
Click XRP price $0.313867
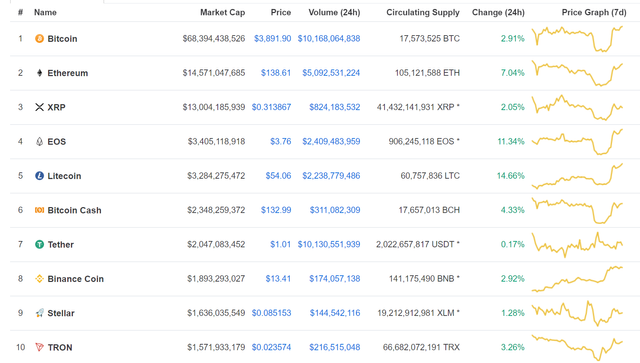(x=271, y=107)
